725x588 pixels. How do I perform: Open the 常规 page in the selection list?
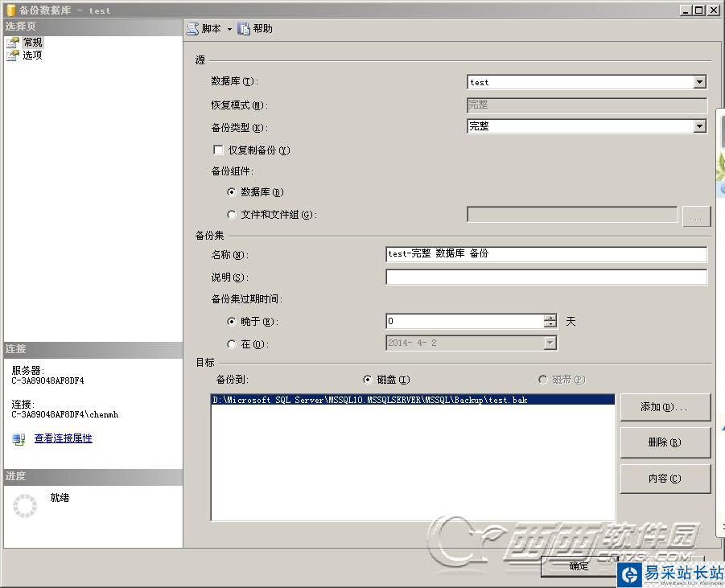tap(32, 43)
